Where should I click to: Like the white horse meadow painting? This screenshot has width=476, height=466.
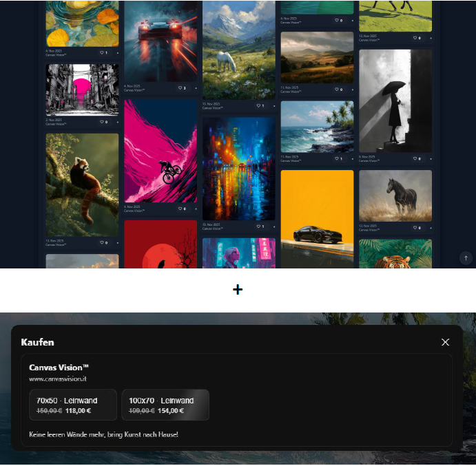click(258, 106)
